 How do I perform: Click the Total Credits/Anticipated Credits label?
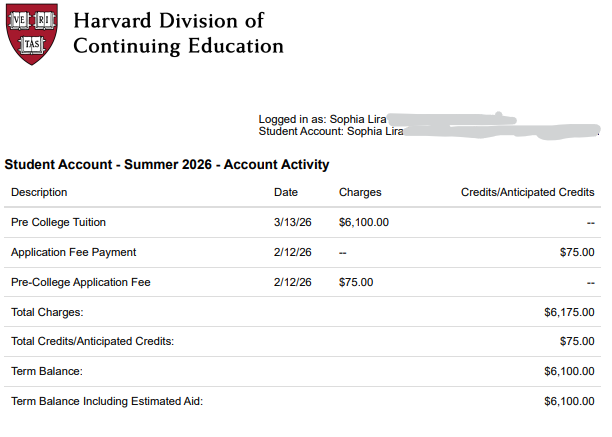[92, 341]
